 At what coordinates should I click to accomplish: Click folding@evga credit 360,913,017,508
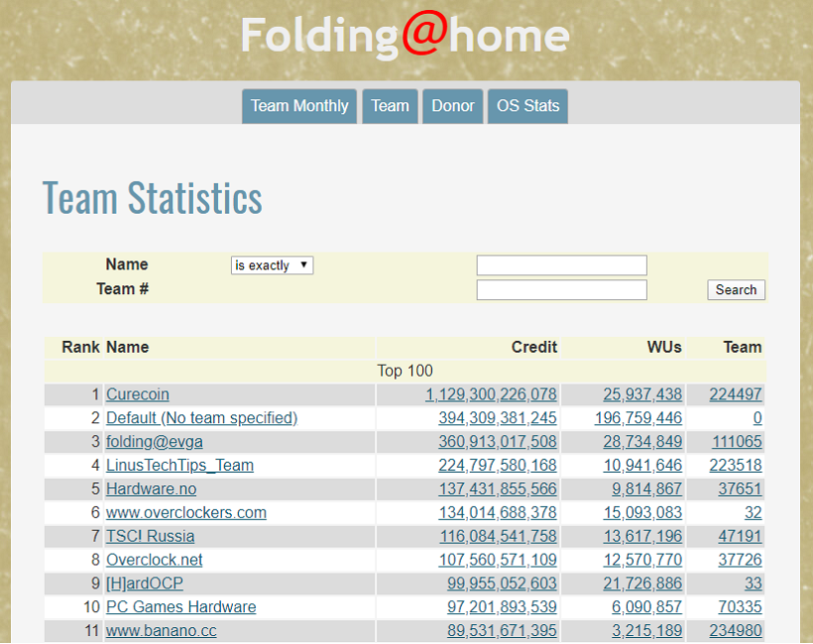click(x=498, y=442)
